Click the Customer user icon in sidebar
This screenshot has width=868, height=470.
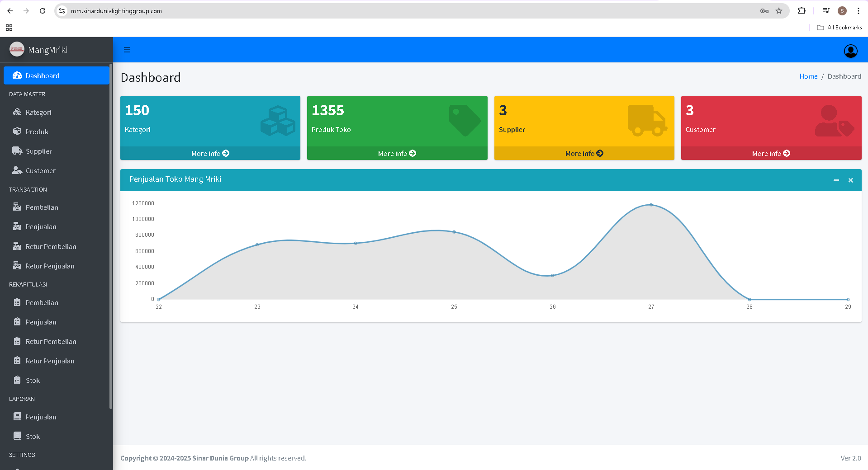coord(17,170)
